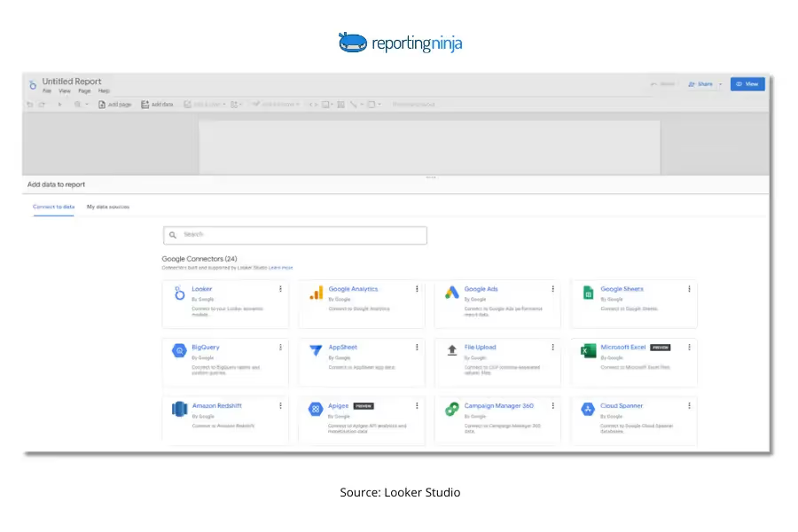Open more options for Google Sheets card

(x=689, y=289)
